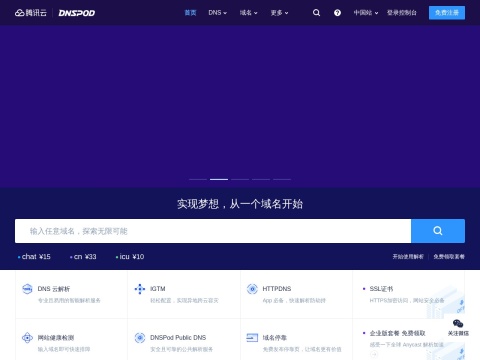Select the third carousel slide indicator
This screenshot has width=480, height=360.
240,179
